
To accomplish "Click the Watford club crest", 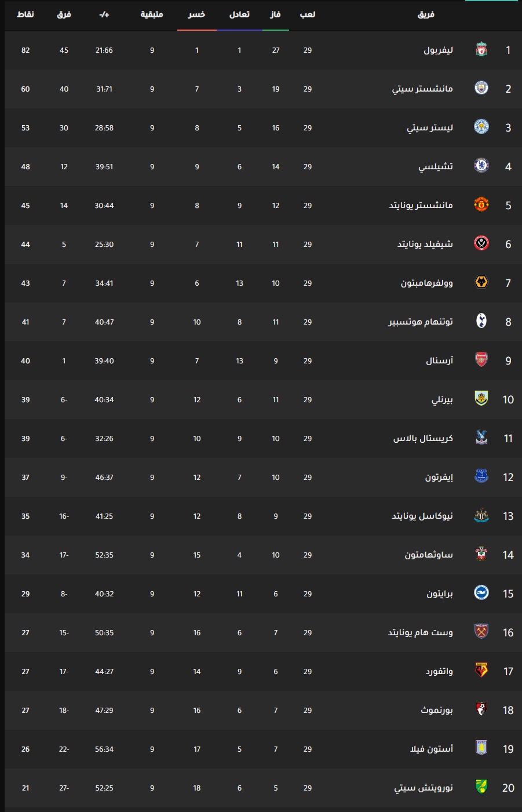I will (x=481, y=671).
